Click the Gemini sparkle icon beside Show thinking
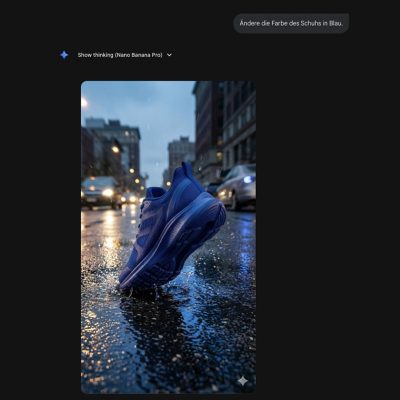Viewport: 400px width, 400px height. [x=64, y=55]
